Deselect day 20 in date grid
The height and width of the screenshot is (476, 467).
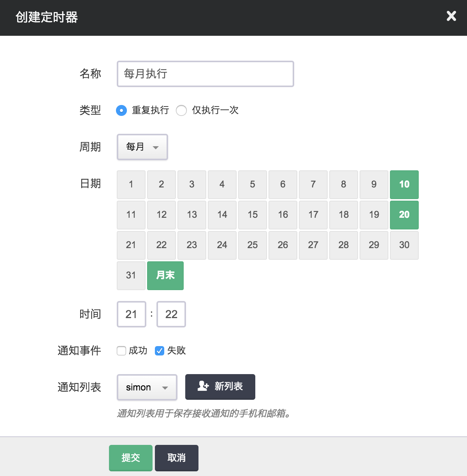tap(404, 215)
